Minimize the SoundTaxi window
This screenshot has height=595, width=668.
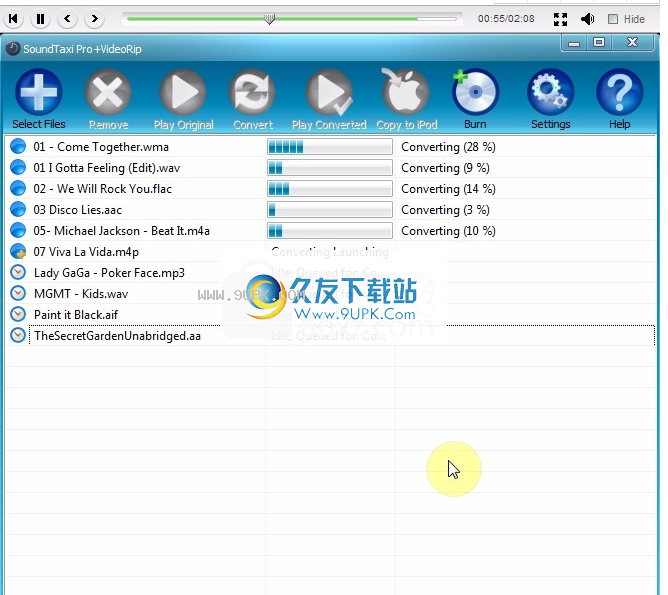click(574, 43)
